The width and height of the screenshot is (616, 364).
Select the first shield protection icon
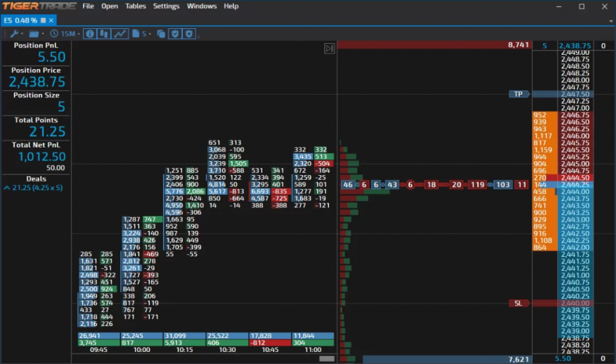click(x=175, y=34)
